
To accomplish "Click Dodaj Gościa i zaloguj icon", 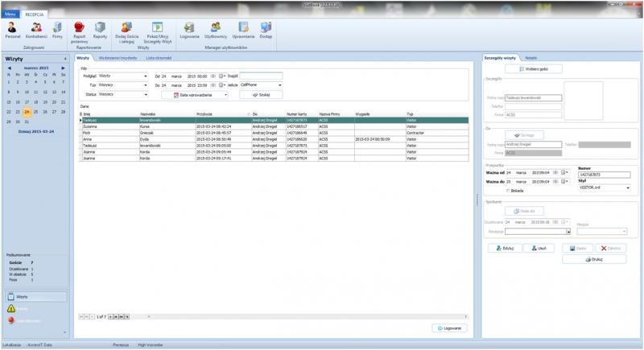I will (126, 32).
